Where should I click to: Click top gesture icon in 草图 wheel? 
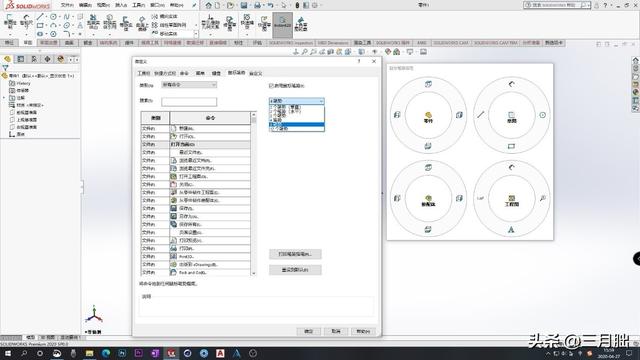point(511,84)
